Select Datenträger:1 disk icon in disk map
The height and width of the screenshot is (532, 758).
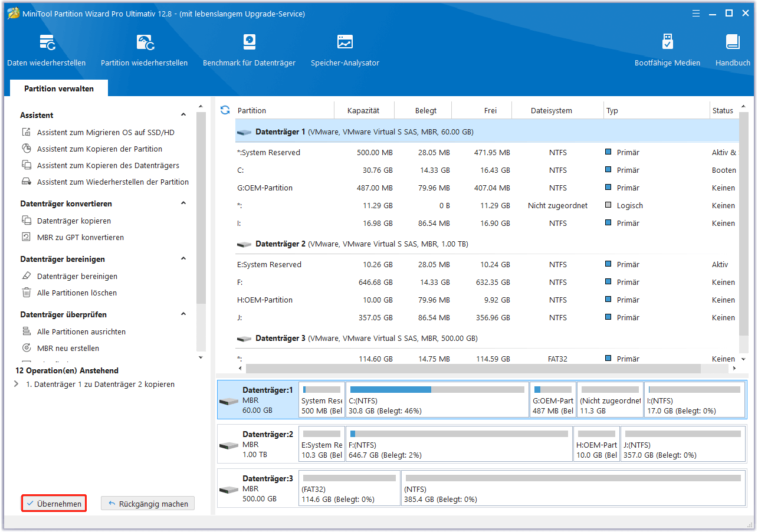click(228, 401)
